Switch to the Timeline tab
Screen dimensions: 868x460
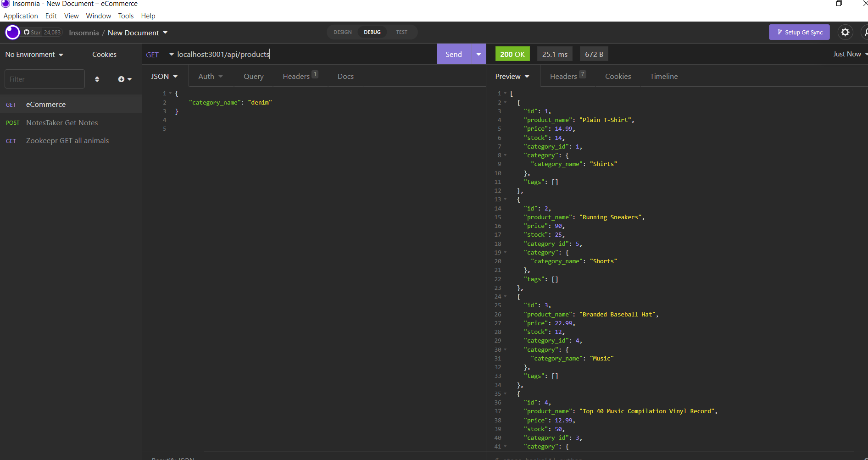(x=664, y=76)
